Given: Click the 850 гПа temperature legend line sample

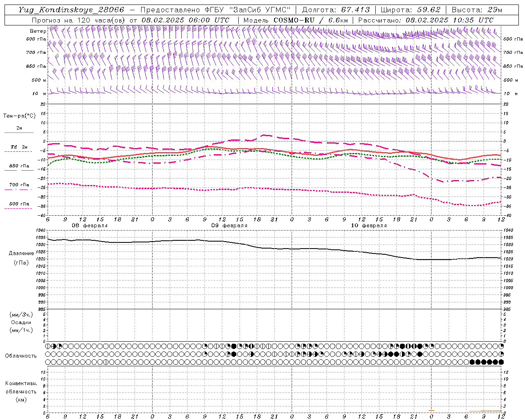Looking at the screenshot, I should [19, 170].
